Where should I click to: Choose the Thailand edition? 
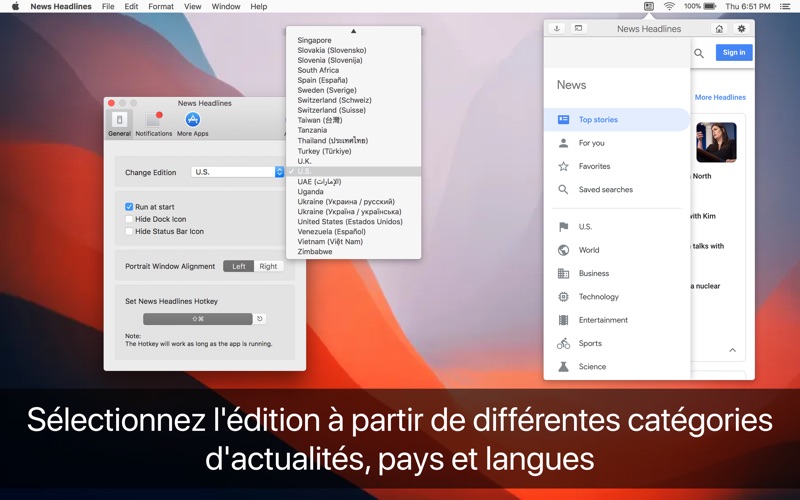(354, 141)
